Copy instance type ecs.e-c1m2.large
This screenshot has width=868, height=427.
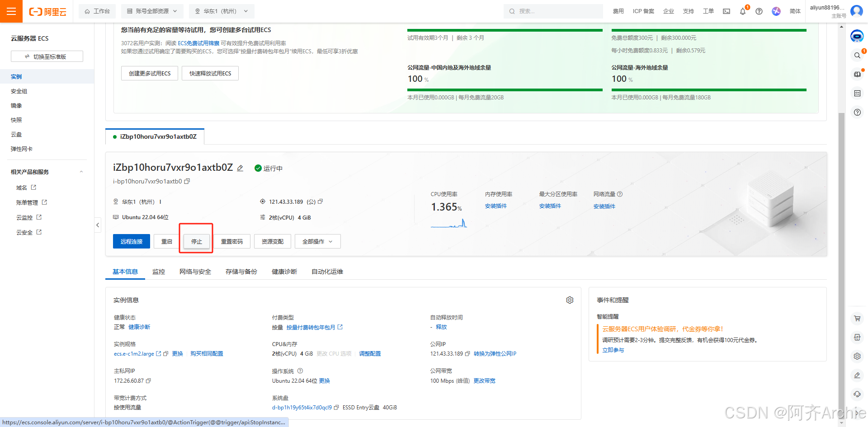click(166, 354)
